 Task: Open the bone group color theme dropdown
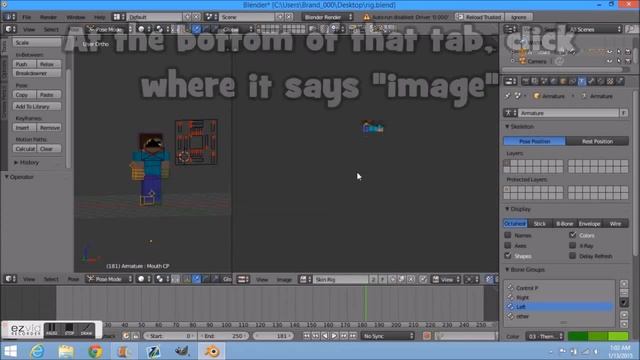point(545,336)
